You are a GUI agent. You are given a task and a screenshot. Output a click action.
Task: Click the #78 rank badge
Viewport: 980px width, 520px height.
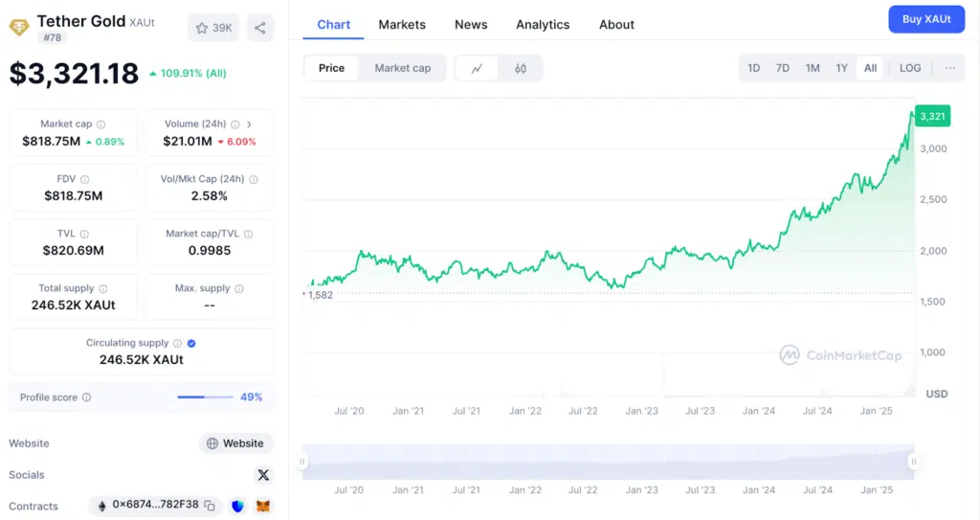(52, 37)
